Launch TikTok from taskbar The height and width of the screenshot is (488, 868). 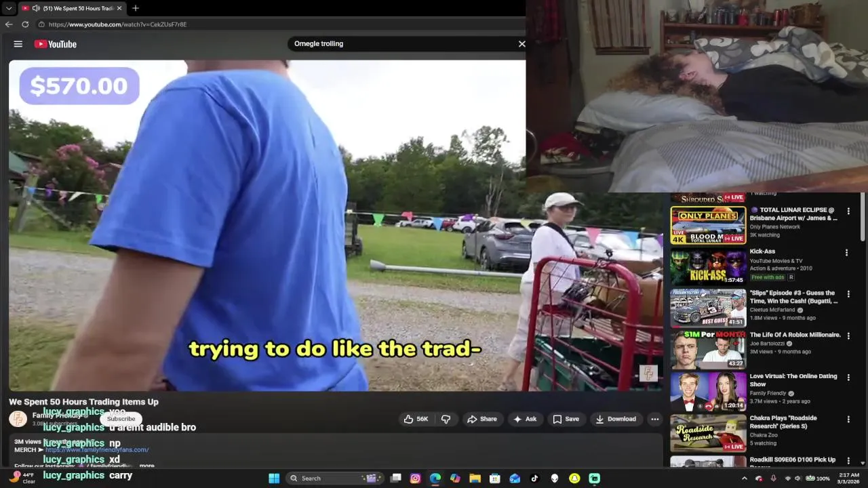point(534,479)
